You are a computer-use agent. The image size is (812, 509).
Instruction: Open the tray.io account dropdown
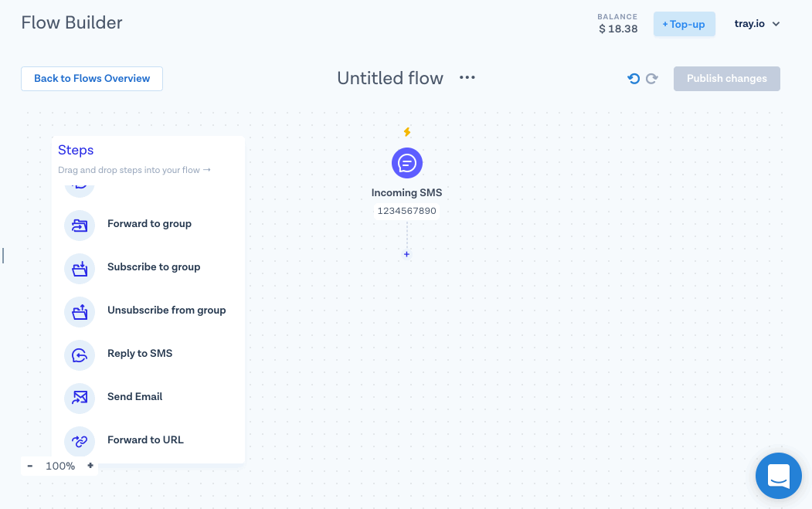(757, 24)
